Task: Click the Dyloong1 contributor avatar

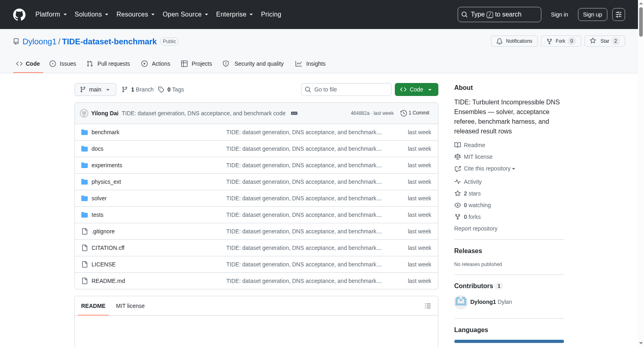Action: (x=461, y=302)
